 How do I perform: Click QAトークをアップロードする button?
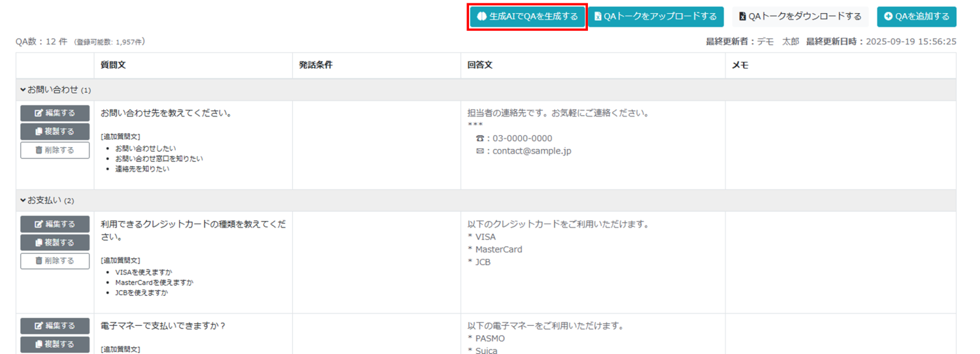coord(655,16)
